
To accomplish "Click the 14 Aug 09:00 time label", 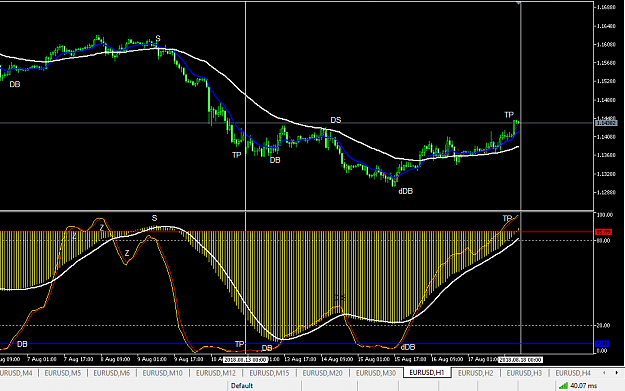I will tap(337, 359).
